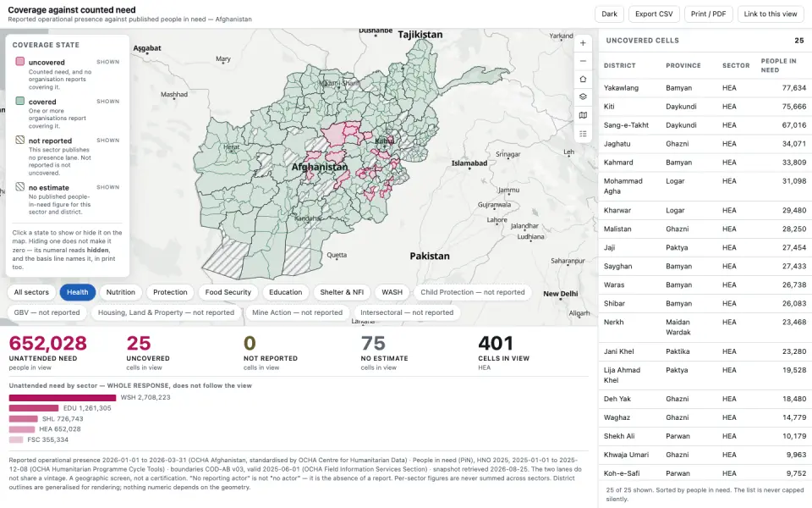The height and width of the screenshot is (508, 812).
Task: Click the FSC 355,334 bar
Action: coord(16,440)
